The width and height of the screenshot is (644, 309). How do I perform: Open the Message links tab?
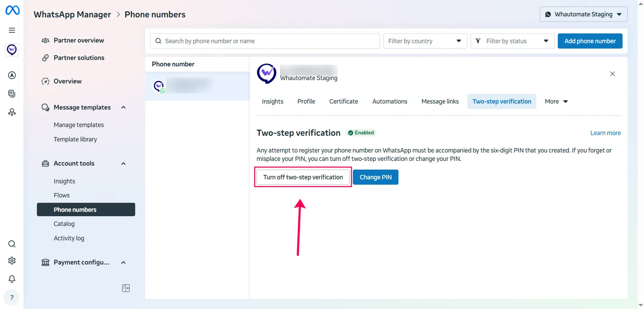pyautogui.click(x=440, y=101)
